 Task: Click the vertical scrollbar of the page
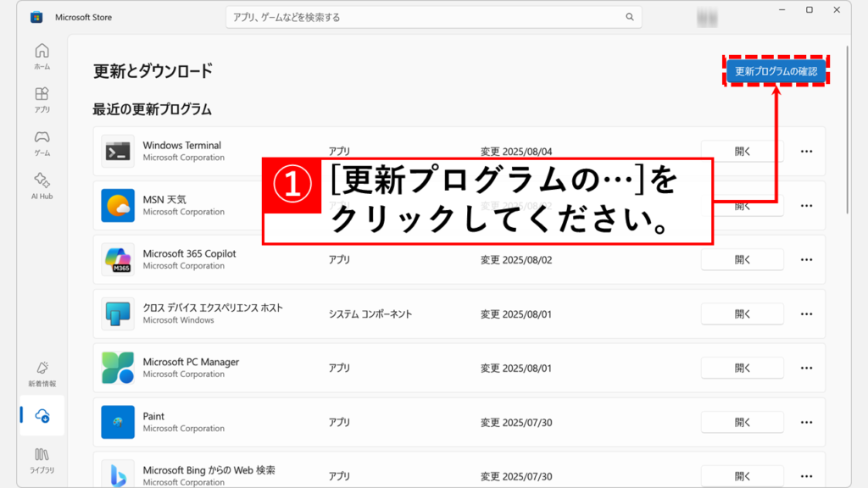click(x=847, y=130)
